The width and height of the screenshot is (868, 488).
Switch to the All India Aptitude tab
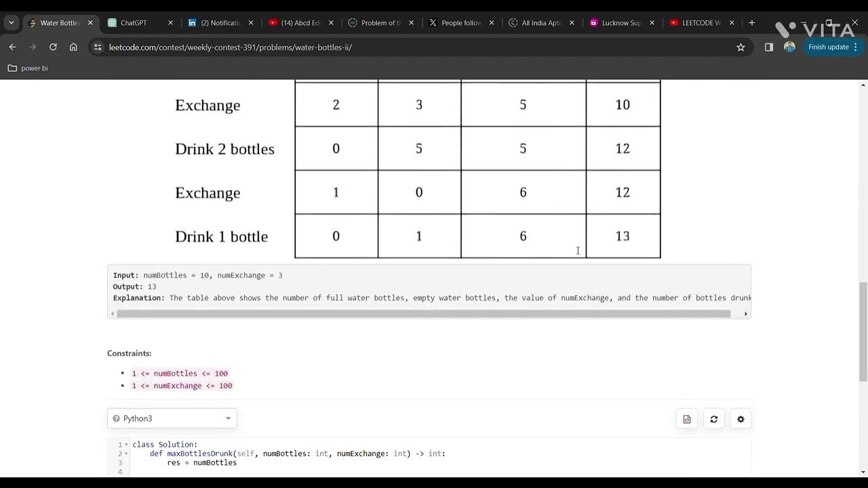click(x=541, y=22)
